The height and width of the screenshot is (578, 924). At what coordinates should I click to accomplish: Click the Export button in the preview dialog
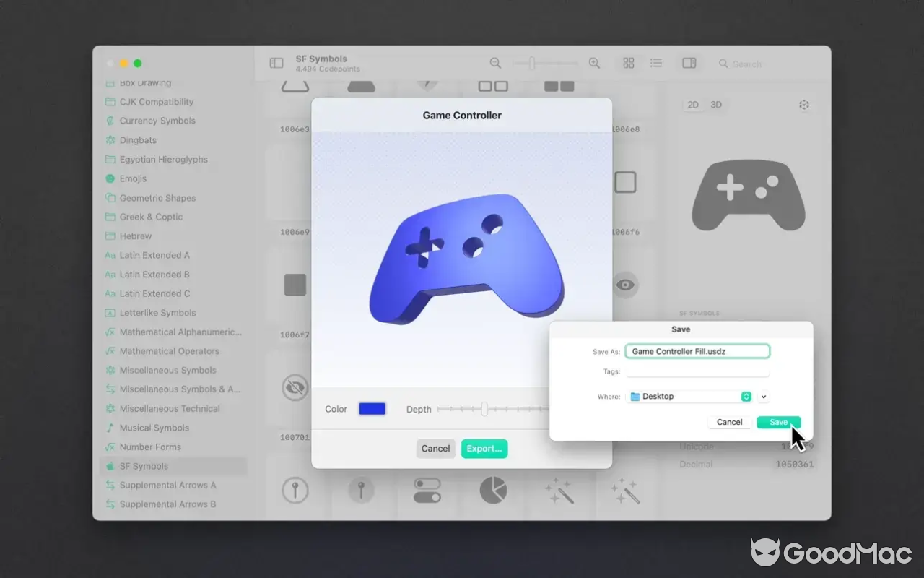click(x=484, y=448)
